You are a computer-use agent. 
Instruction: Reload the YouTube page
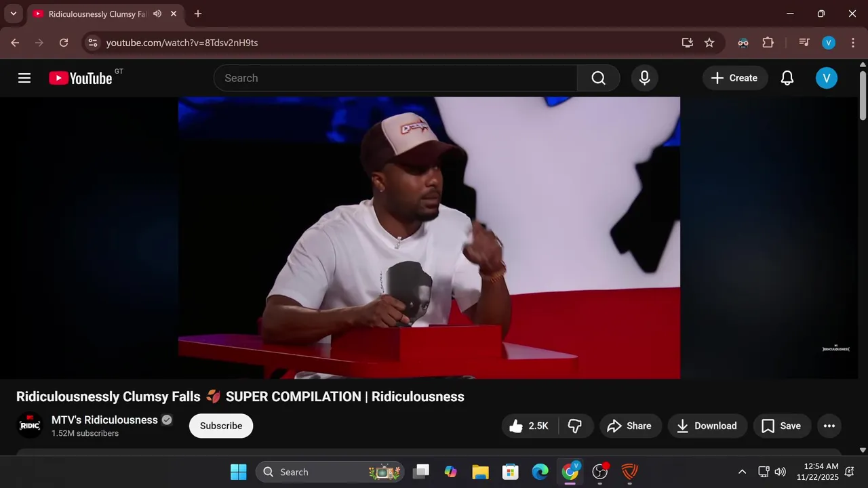pyautogui.click(x=64, y=43)
